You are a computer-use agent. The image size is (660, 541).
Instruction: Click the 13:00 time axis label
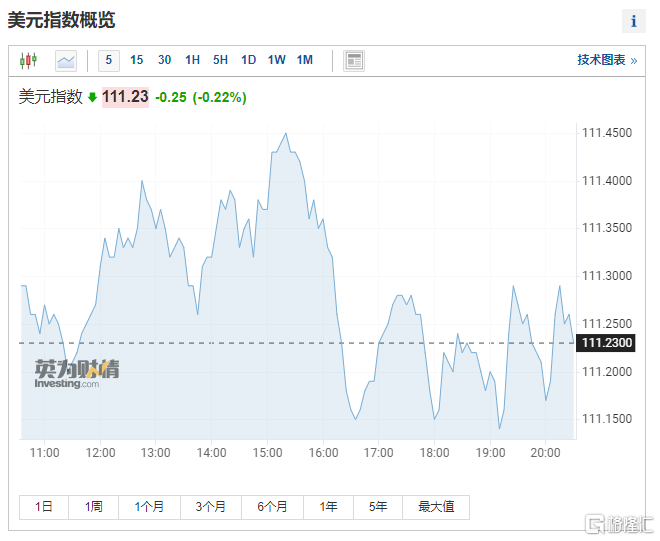155,453
